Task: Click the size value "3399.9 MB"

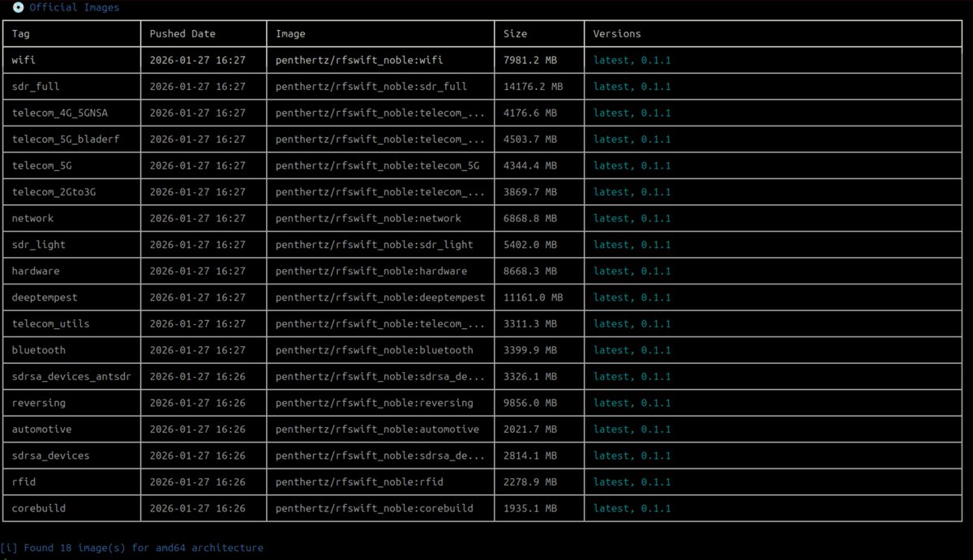Action: [x=529, y=350]
